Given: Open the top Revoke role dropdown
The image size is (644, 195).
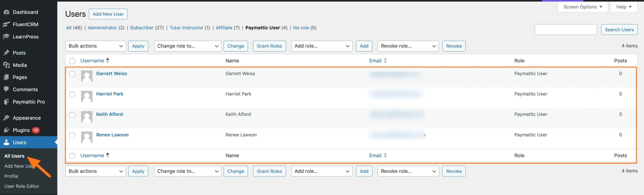Looking at the screenshot, I should 408,46.
